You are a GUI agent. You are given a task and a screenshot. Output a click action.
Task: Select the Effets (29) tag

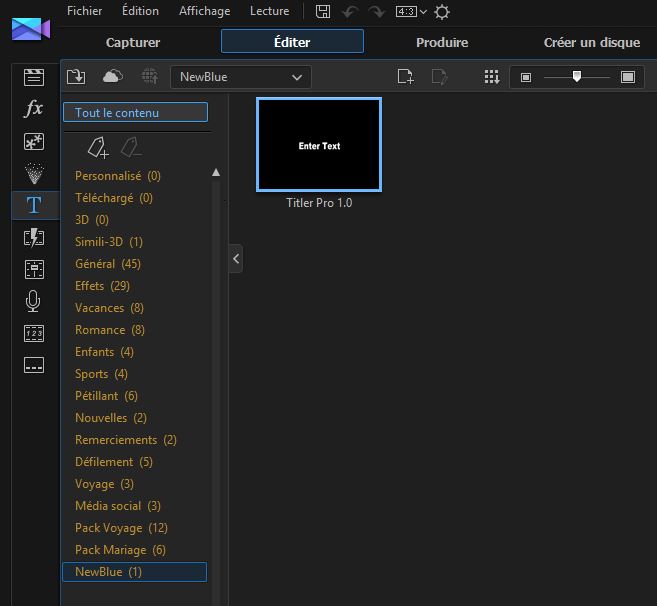tap(102, 286)
